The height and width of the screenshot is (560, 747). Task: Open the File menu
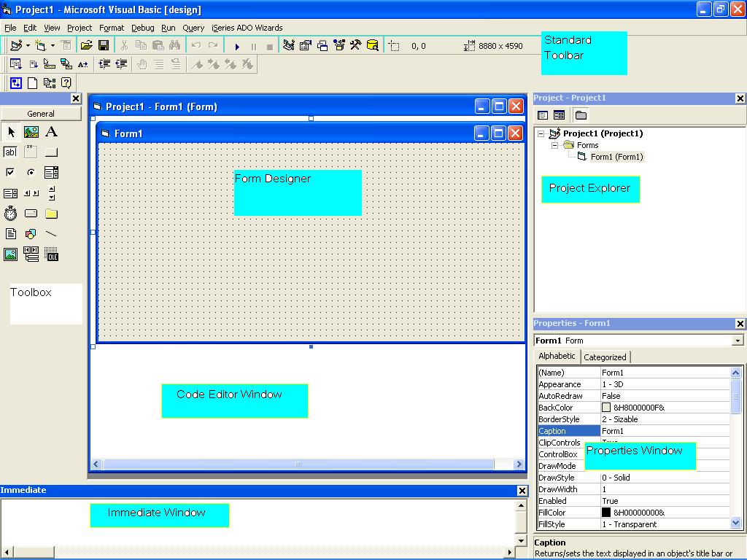[x=10, y=28]
